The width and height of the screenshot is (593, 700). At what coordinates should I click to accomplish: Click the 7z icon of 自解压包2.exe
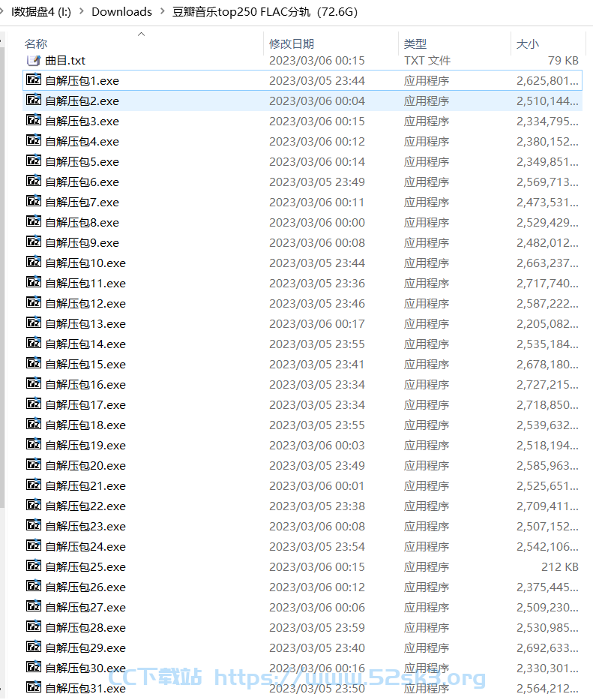[x=34, y=100]
